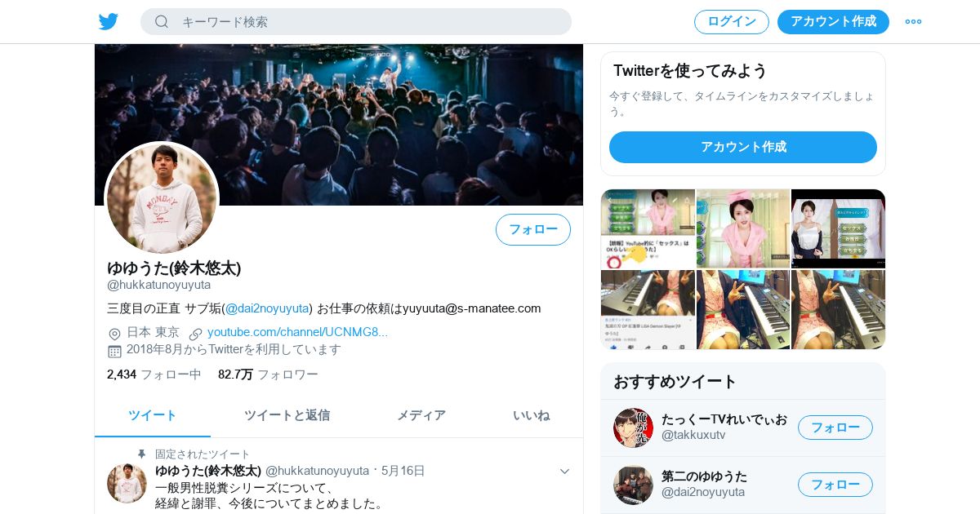Click the link chain icon beside YouTube URL
Screen dimensions: 980x514
click(195, 334)
